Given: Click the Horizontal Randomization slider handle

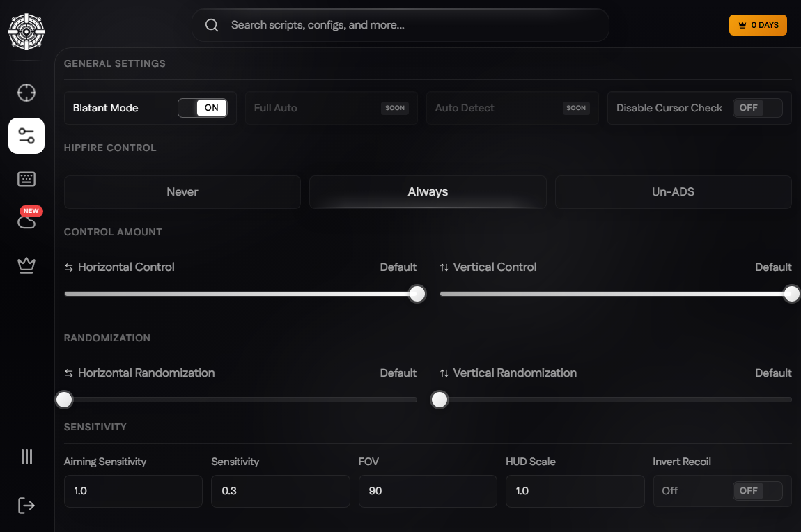Looking at the screenshot, I should (x=64, y=400).
